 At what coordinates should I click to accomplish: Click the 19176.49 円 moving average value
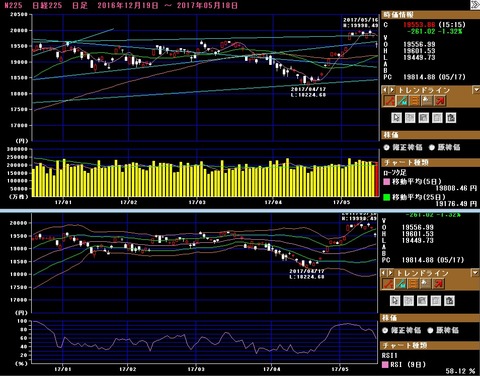(x=456, y=203)
